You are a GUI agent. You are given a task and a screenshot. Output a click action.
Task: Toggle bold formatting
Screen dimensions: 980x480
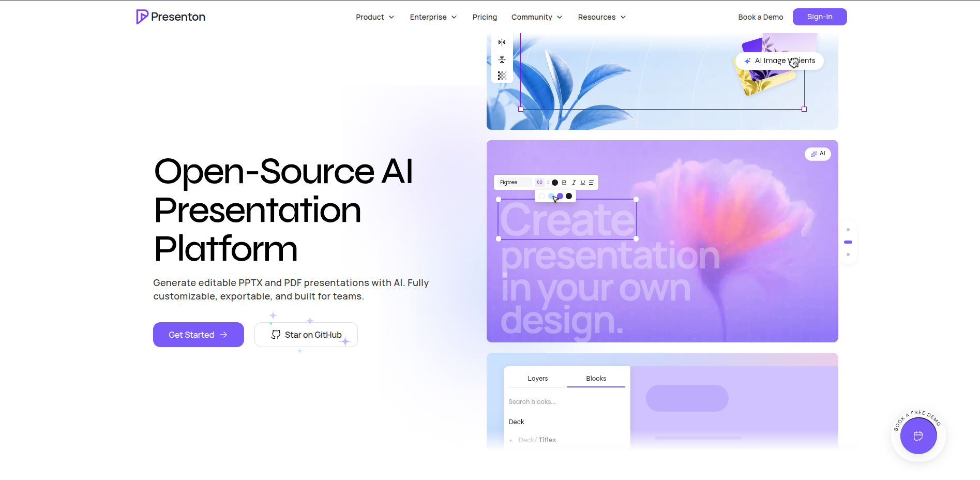564,183
